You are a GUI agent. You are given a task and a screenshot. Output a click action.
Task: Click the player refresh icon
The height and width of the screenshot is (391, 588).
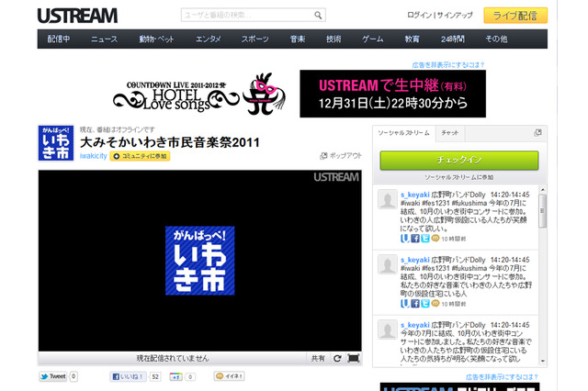point(337,358)
